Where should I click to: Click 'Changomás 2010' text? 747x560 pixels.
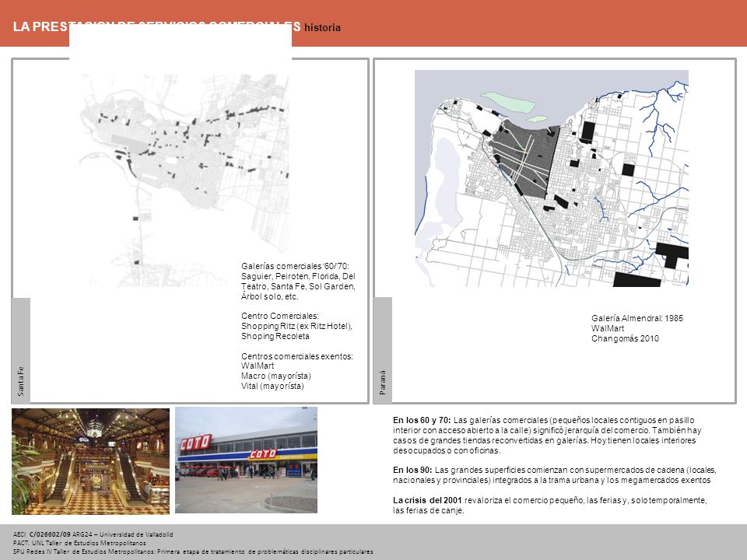click(625, 338)
